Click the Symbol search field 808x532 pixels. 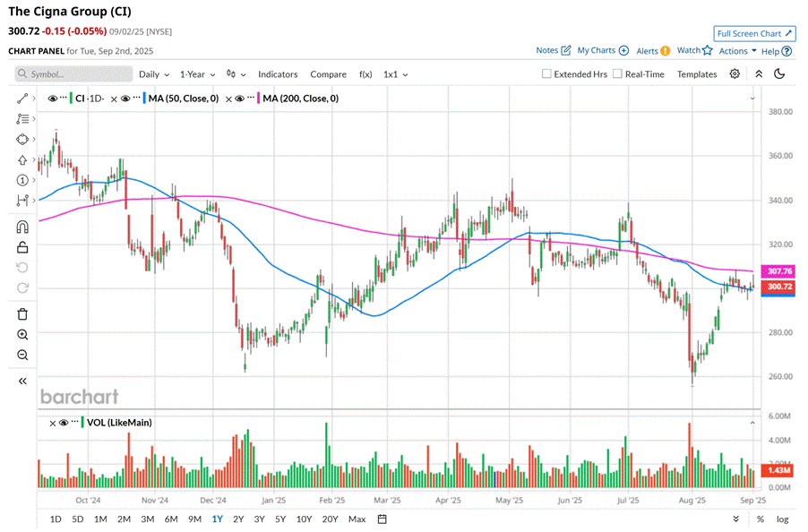tap(73, 74)
